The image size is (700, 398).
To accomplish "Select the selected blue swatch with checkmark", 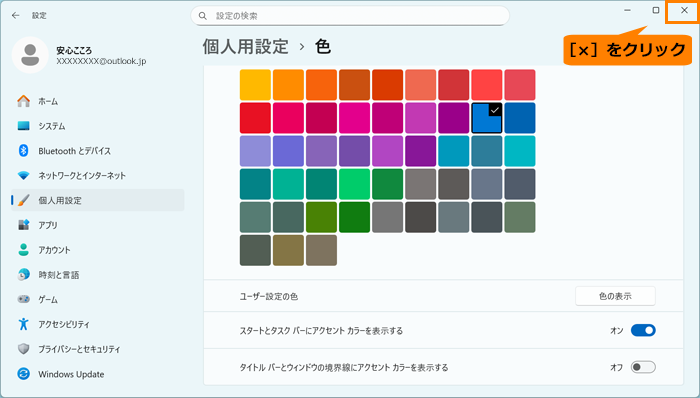I will 487,118.
